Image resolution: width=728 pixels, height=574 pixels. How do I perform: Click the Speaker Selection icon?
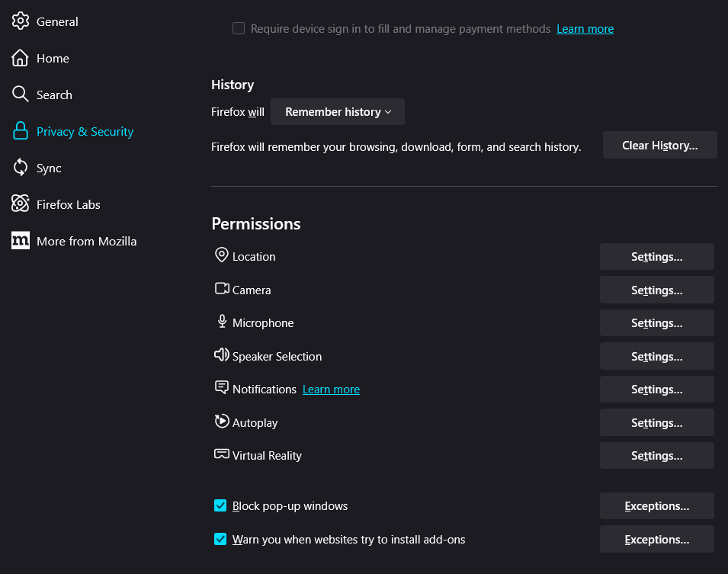tap(222, 355)
